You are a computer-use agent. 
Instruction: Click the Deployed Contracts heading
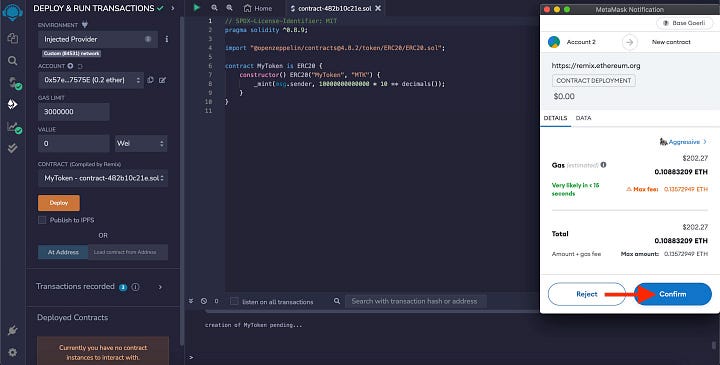(73, 318)
